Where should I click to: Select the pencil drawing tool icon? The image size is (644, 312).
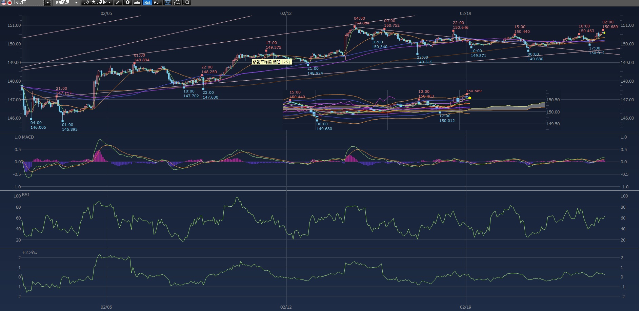(118, 3)
